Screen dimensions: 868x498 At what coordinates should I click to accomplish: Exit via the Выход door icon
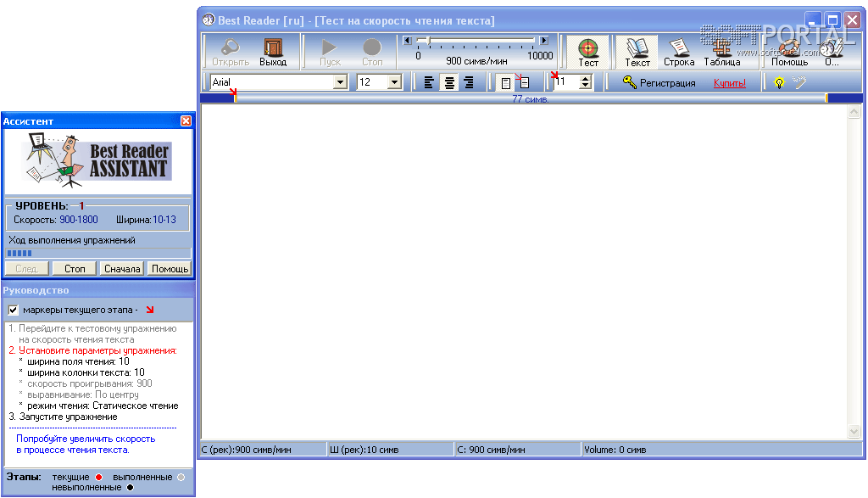coord(273,52)
